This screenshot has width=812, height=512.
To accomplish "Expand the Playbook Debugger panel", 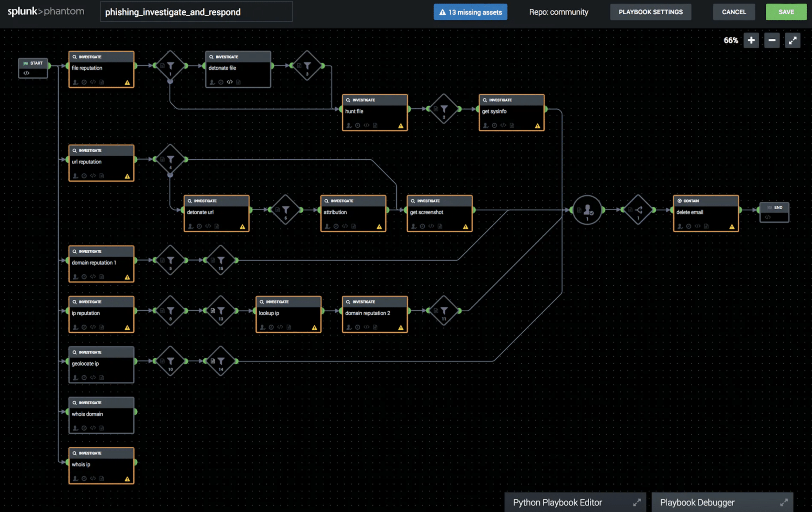I will [x=784, y=502].
